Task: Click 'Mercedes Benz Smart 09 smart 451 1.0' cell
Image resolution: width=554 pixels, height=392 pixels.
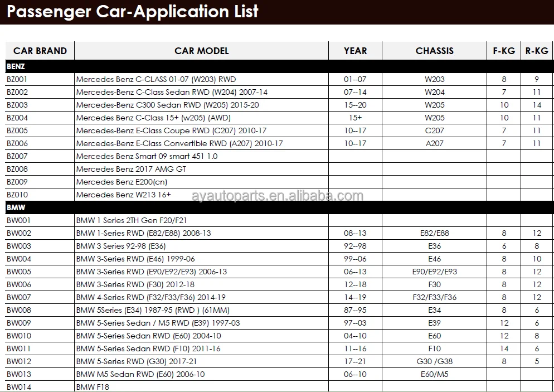Action: 201,156
